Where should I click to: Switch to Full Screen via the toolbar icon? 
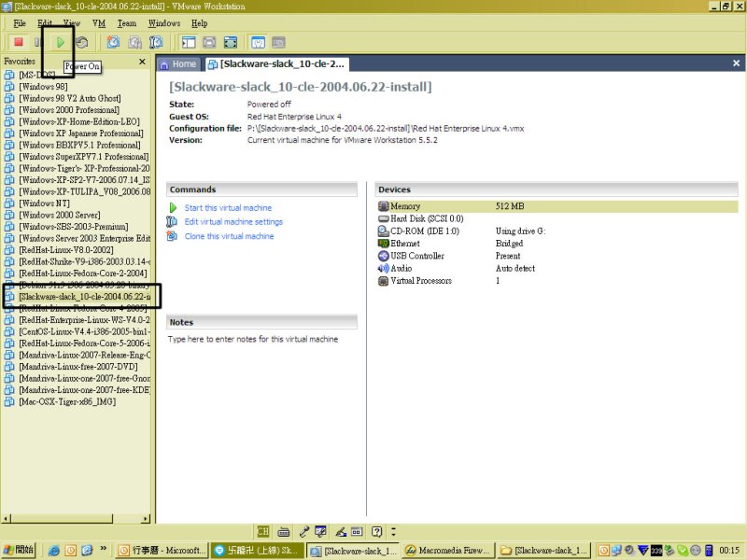pyautogui.click(x=230, y=42)
